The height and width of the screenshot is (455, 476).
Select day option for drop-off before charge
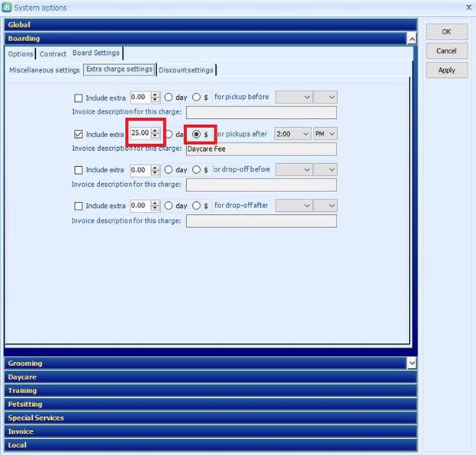coord(169,169)
